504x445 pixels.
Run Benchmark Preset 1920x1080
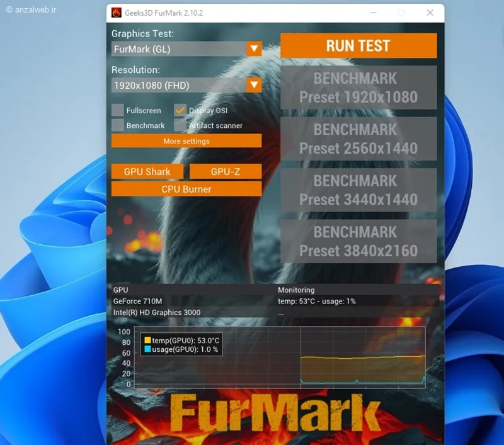coord(358,87)
